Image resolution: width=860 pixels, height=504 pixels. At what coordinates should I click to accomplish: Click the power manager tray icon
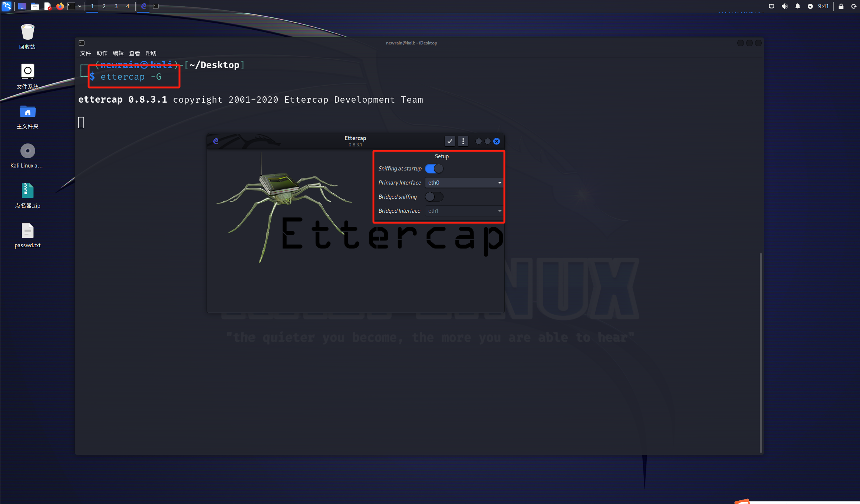tap(810, 6)
